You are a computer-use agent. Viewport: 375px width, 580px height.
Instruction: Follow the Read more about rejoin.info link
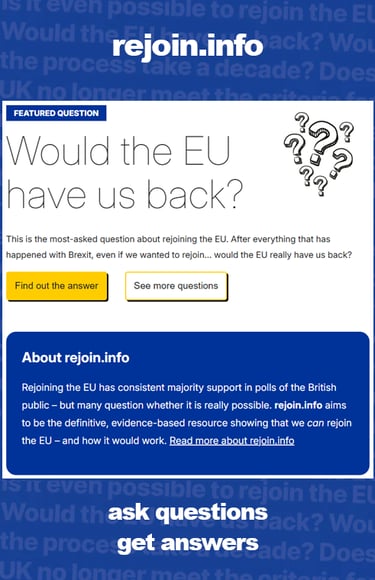[232, 441]
